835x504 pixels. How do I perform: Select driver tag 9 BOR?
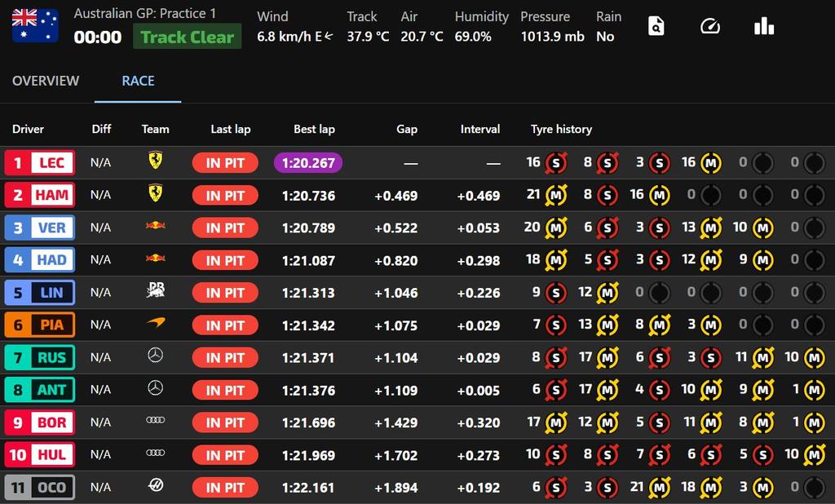click(x=40, y=422)
